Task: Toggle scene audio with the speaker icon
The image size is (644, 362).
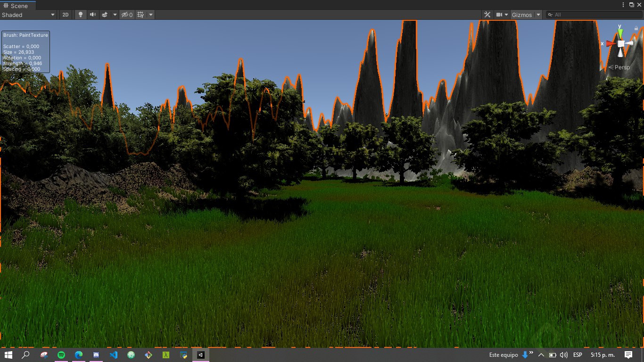Action: click(93, 15)
